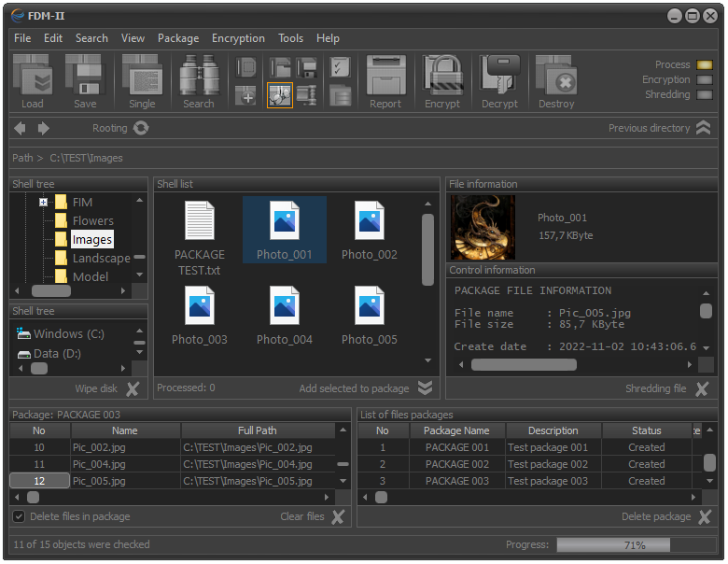Click the Full Path column header
This screenshot has height=564, width=728.
[258, 430]
